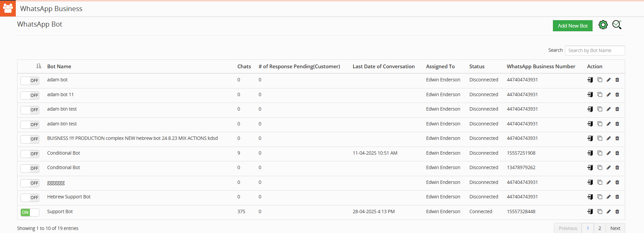Sort by the Chats column header
This screenshot has height=233, width=644.
(244, 67)
